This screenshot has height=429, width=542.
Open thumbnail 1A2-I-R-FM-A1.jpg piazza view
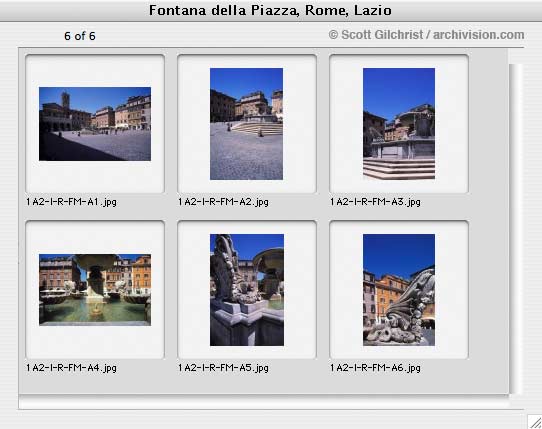coord(95,124)
